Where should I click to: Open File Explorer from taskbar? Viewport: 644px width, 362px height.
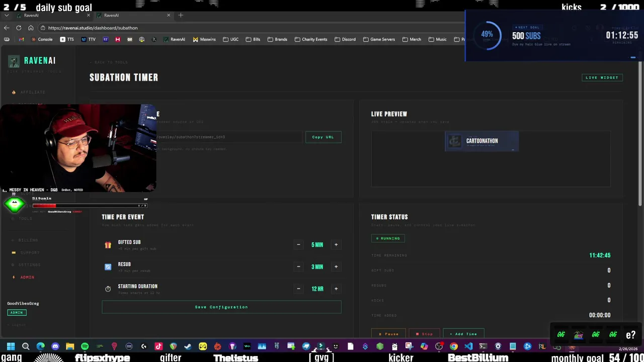point(70,346)
